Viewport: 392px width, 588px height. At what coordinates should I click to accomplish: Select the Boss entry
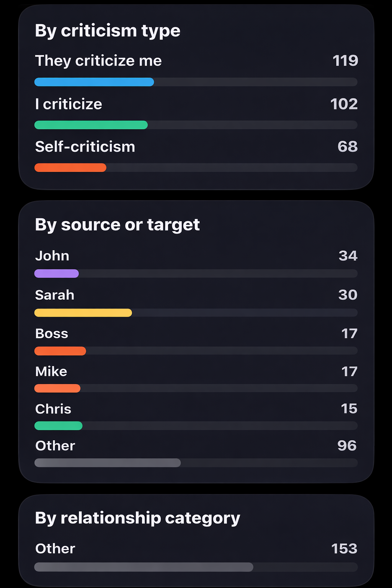[x=52, y=333]
